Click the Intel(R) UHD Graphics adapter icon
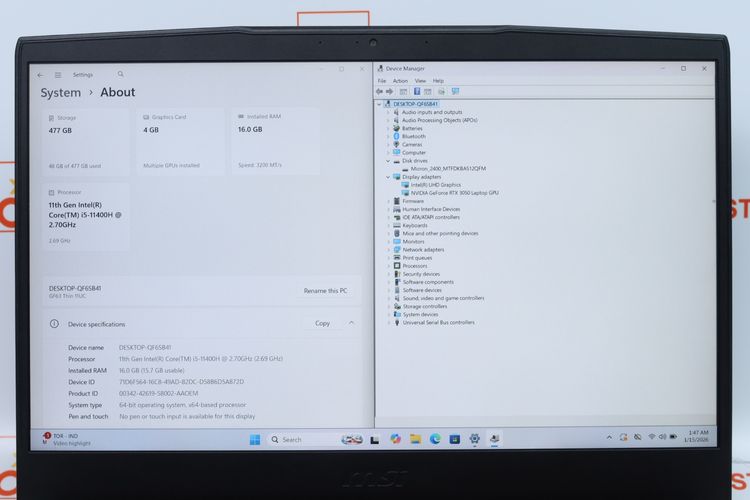 pyautogui.click(x=405, y=185)
